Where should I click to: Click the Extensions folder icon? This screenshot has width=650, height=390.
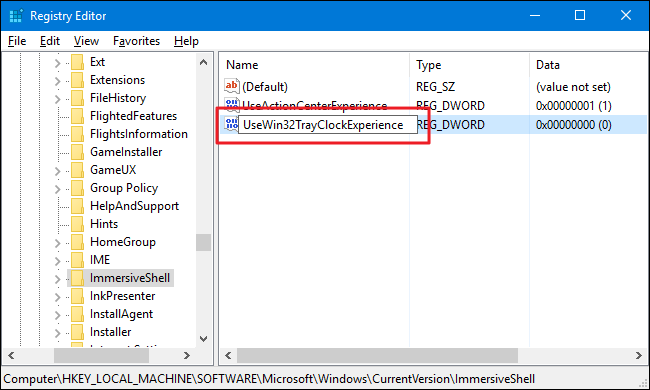click(78, 80)
